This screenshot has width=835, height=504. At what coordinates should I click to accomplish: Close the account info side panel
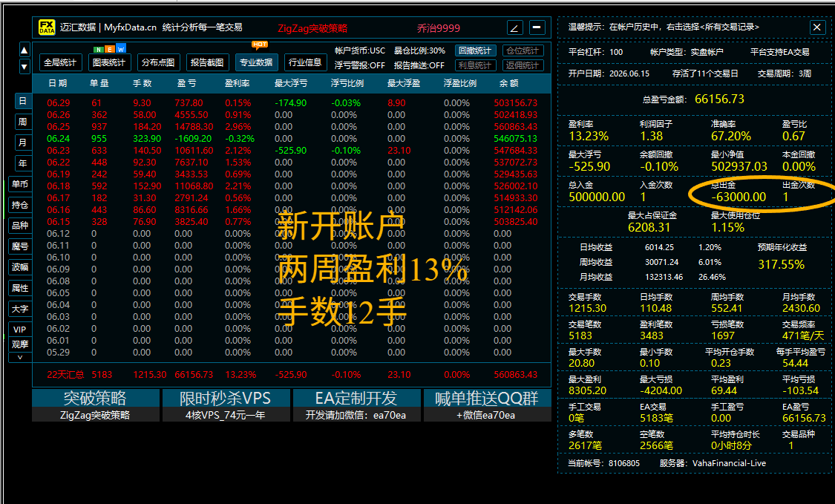click(817, 27)
